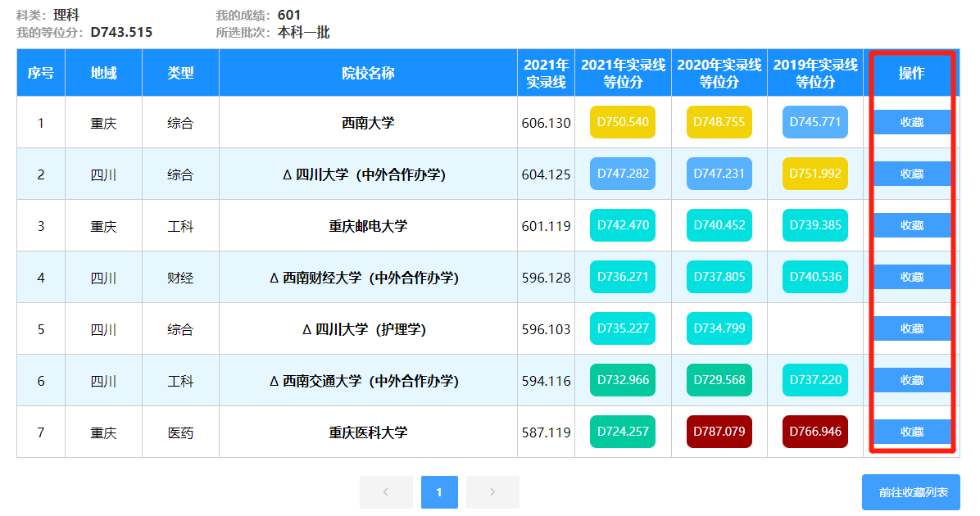Click 收藏 for 西南财经大学 (中外合作办学)
980x516 pixels.
tap(912, 277)
